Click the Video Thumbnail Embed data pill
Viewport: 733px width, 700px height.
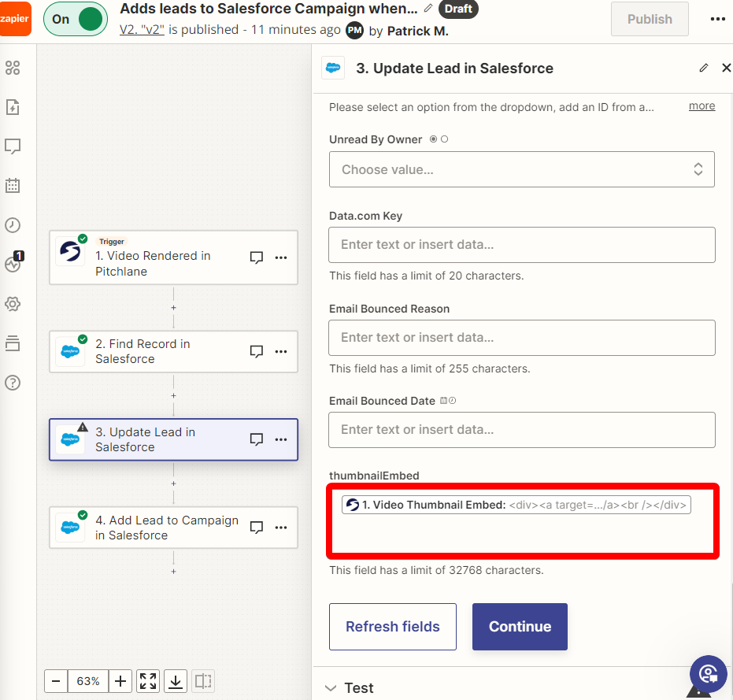pyautogui.click(x=516, y=505)
